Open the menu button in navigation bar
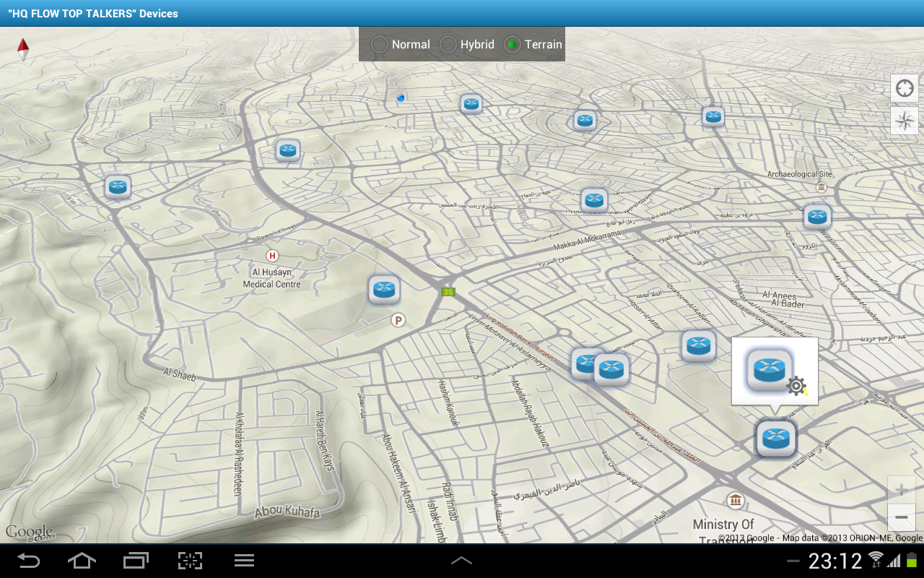 tap(244, 561)
